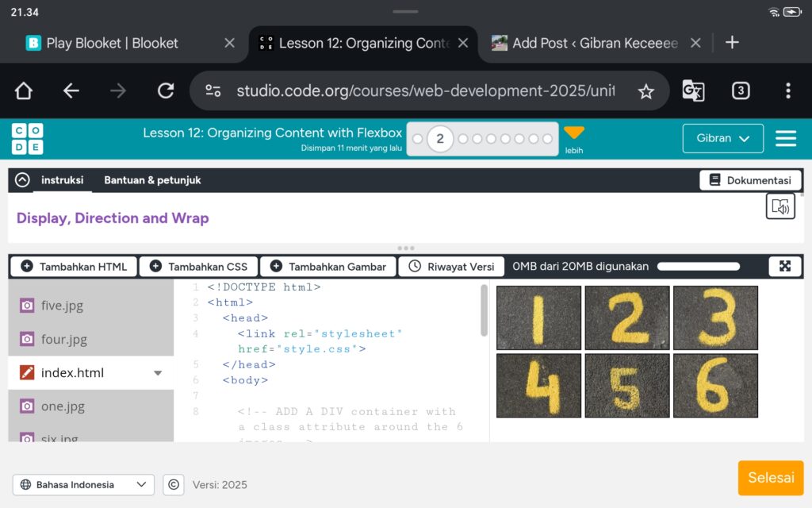The height and width of the screenshot is (508, 812).
Task: Open the hamburger menu in Code.org header
Action: (785, 139)
